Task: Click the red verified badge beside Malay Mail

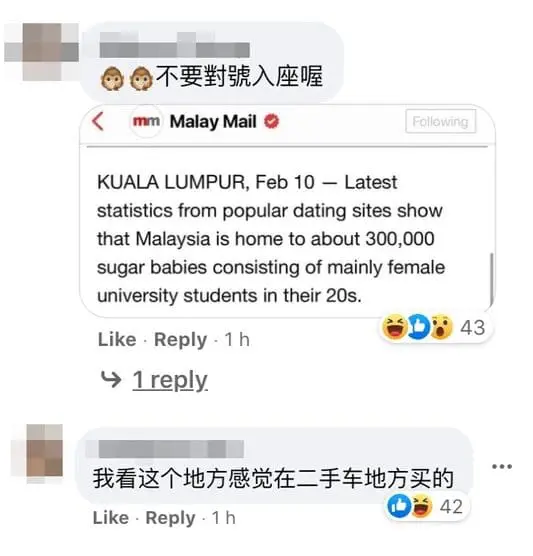Action: [272, 122]
